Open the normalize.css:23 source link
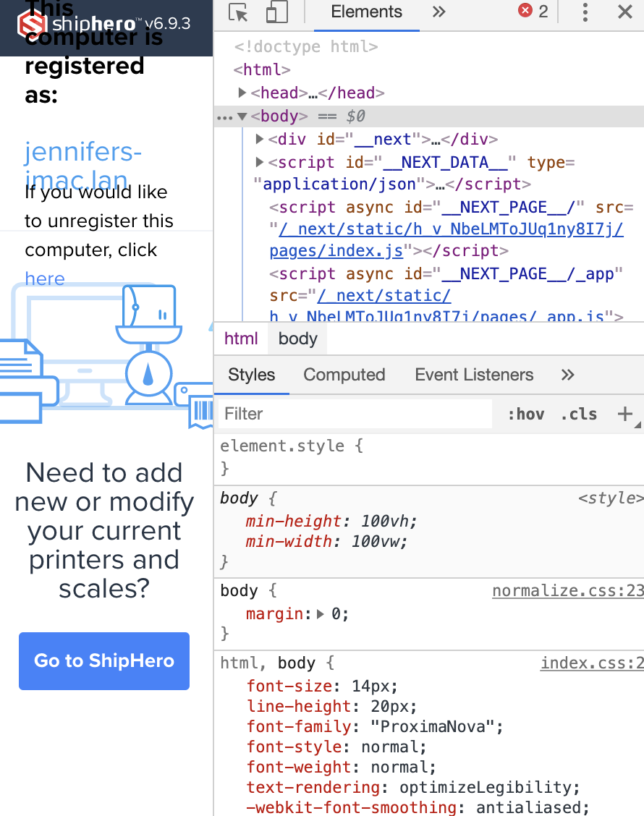644x816 pixels. (567, 591)
